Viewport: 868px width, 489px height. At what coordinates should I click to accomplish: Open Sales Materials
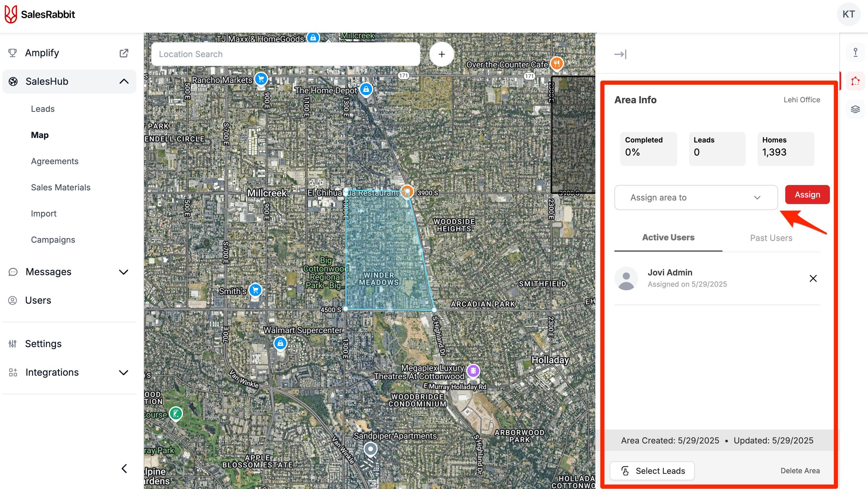point(61,187)
